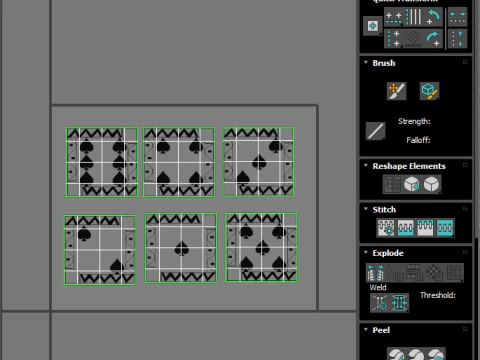Select the two of spades UV island
480x360 pixels.
click(100, 250)
